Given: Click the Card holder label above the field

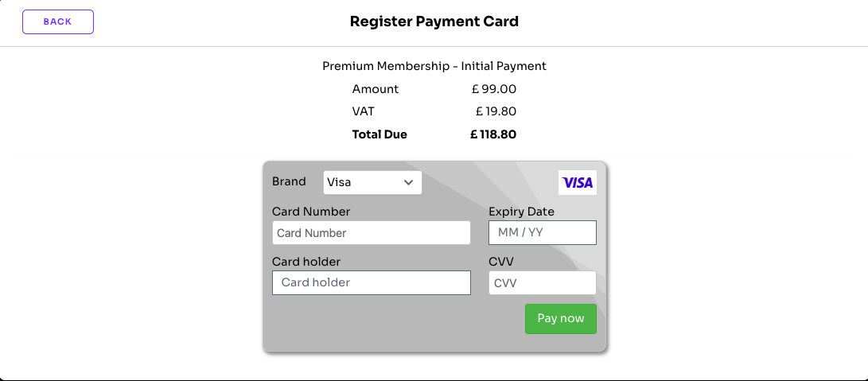Looking at the screenshot, I should coord(306,262).
